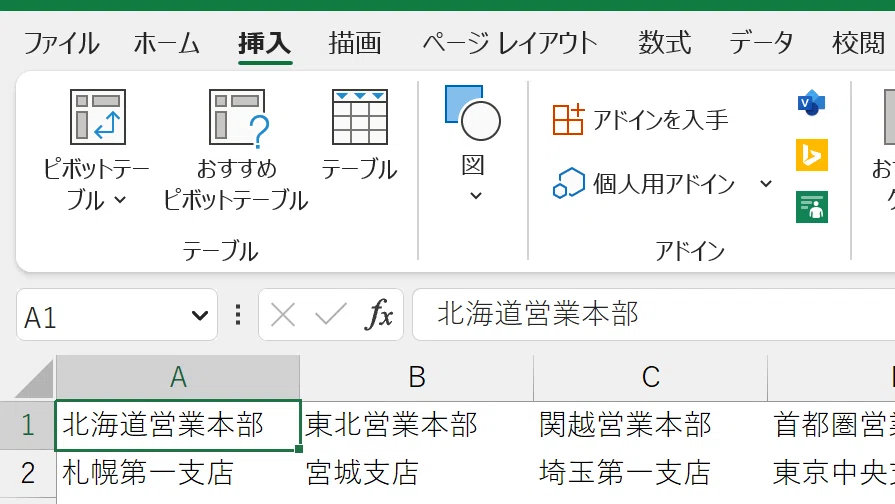Viewport: 895px width, 504px height.
Task: Select column B header
Action: pos(417,378)
